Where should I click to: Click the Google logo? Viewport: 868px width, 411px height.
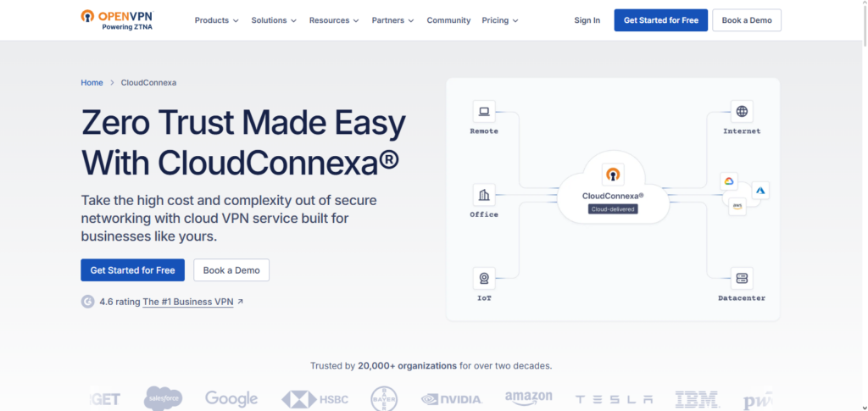[231, 398]
